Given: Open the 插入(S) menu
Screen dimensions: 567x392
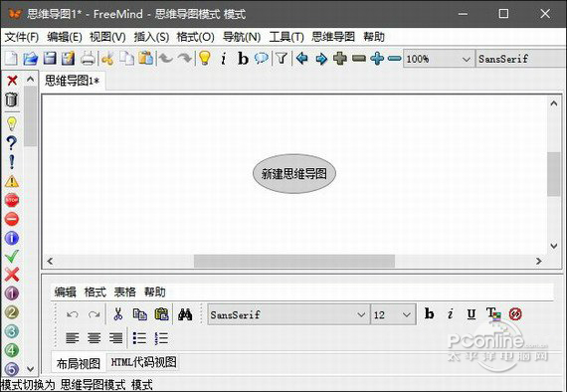Looking at the screenshot, I should point(151,37).
